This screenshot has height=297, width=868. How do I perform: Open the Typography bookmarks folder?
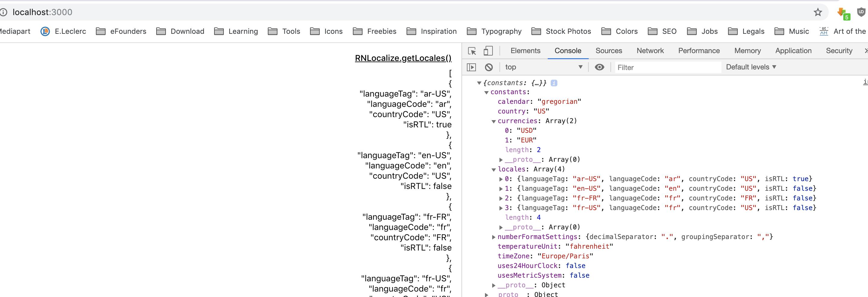(x=494, y=31)
